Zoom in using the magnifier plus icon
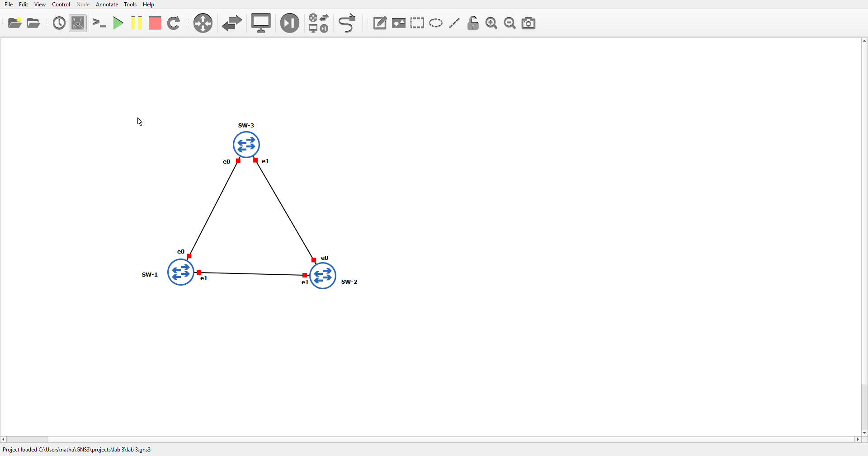868x456 pixels. [491, 23]
